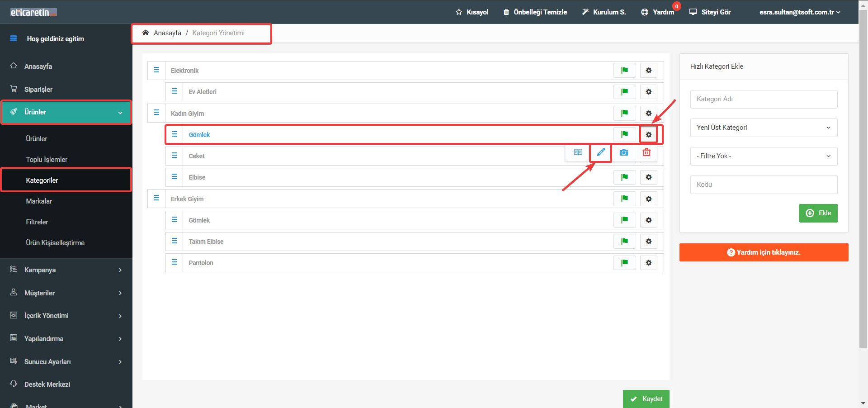The image size is (868, 408).
Task: Open Kurulum S. in top bar
Action: [604, 12]
